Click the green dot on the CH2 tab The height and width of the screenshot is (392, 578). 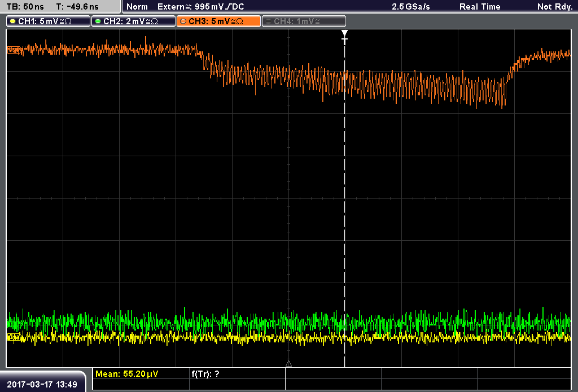point(98,21)
